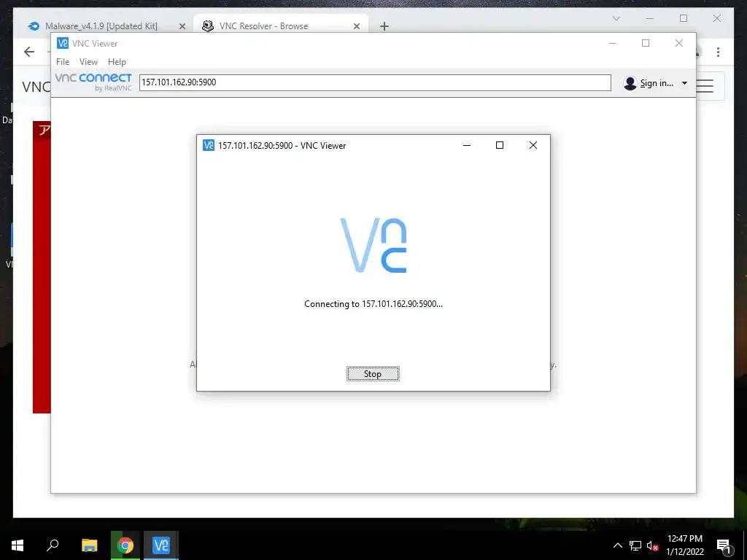The width and height of the screenshot is (747, 560).
Task: Close the main VNC Viewer window
Action: click(679, 43)
